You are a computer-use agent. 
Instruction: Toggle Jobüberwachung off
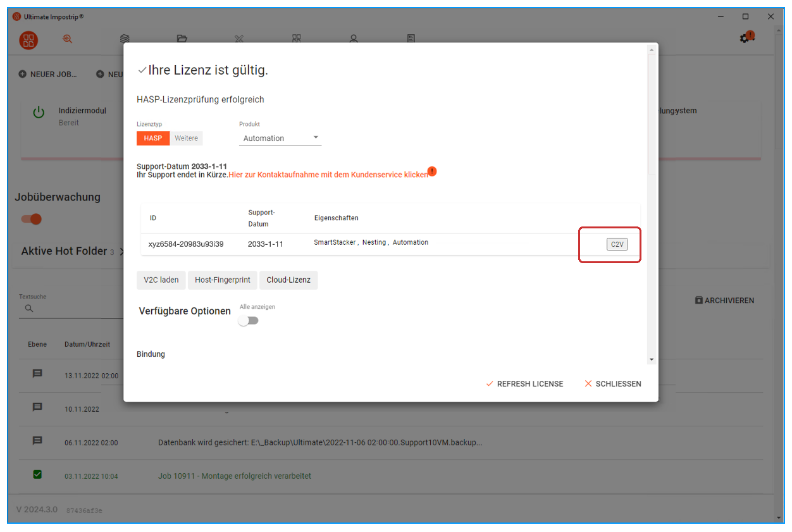(30, 218)
